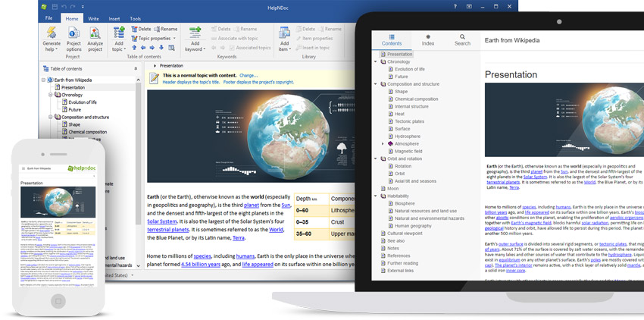Tap the hamburger menu on the phone
This screenshot has width=644, height=320.
coord(23,168)
